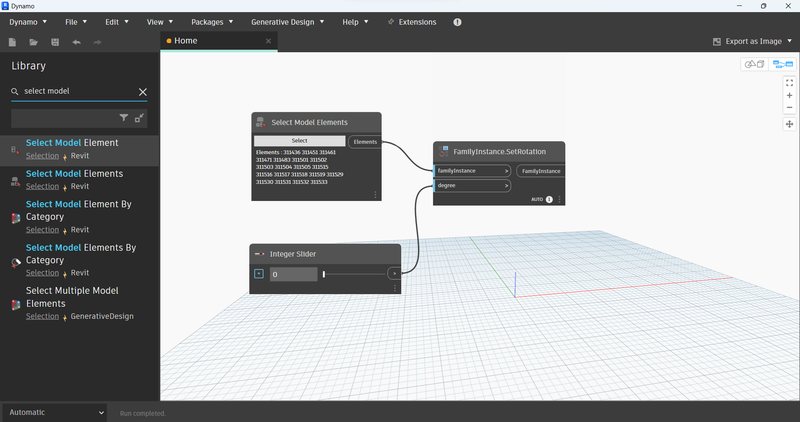Choose Select Model Element By Category result
800x422 pixels.
pyautogui.click(x=80, y=216)
